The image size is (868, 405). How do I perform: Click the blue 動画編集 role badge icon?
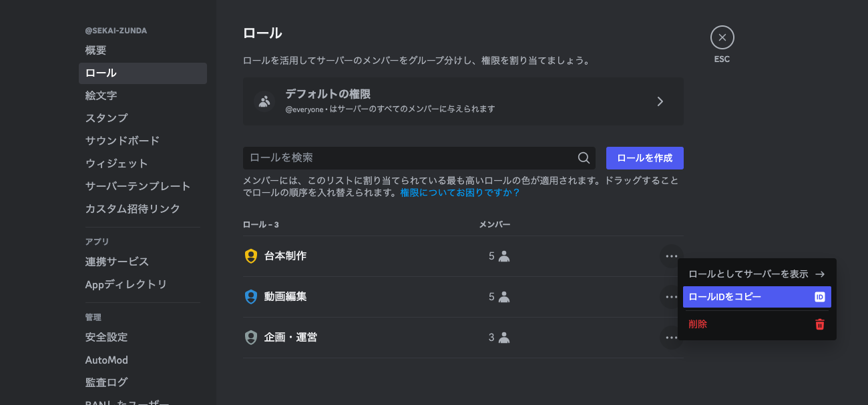(250, 296)
